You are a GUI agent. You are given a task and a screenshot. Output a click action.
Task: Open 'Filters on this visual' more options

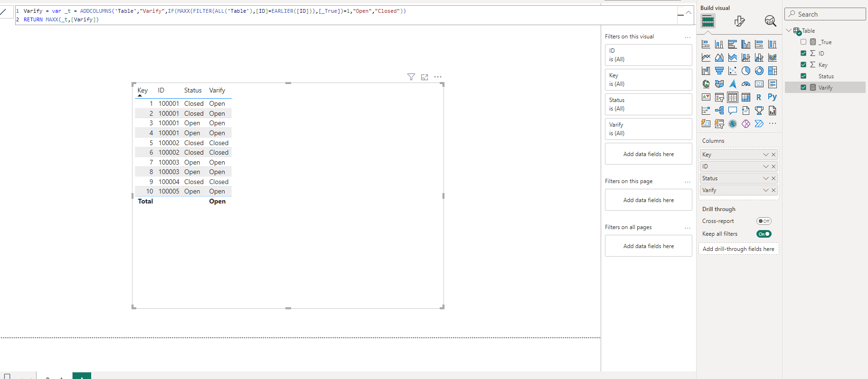coord(687,37)
